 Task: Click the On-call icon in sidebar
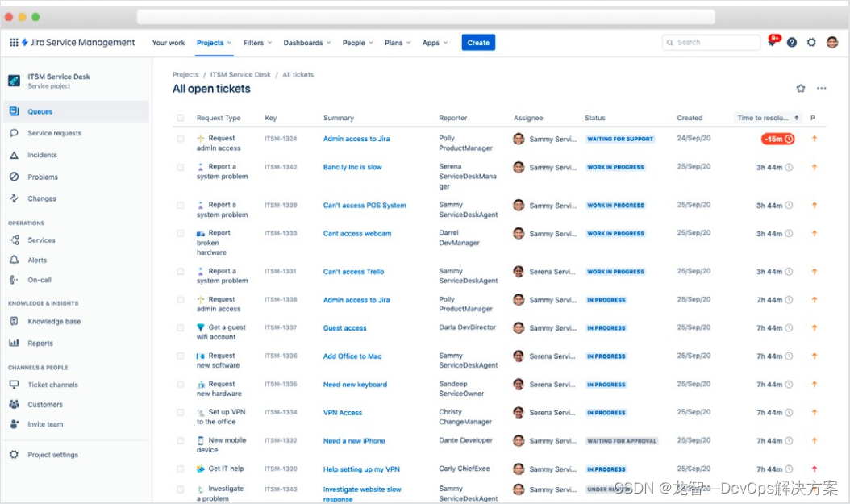click(14, 280)
